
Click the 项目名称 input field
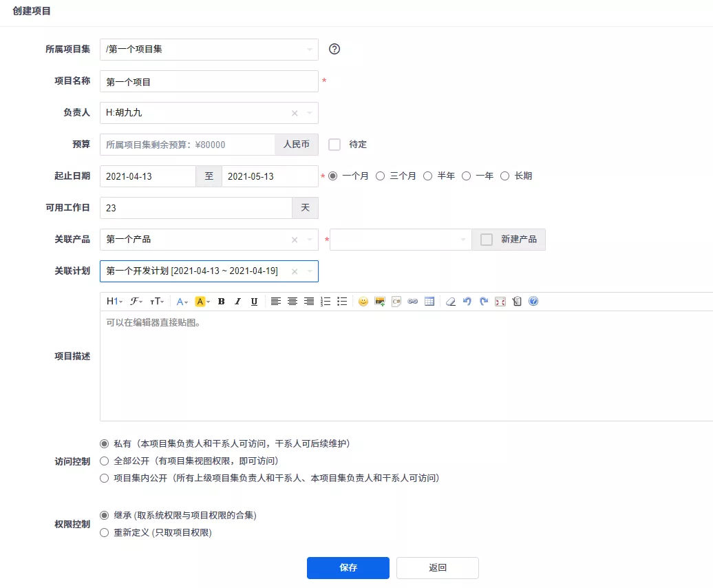[209, 81]
